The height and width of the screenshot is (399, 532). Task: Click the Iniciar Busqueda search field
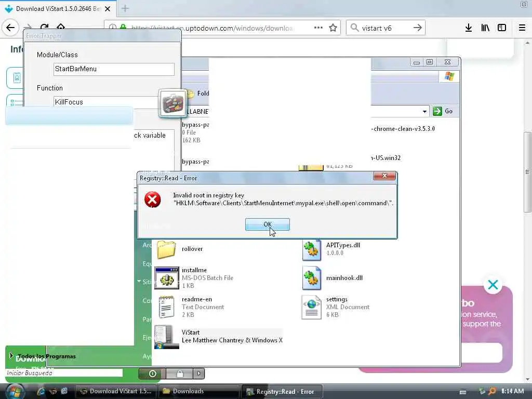64,373
